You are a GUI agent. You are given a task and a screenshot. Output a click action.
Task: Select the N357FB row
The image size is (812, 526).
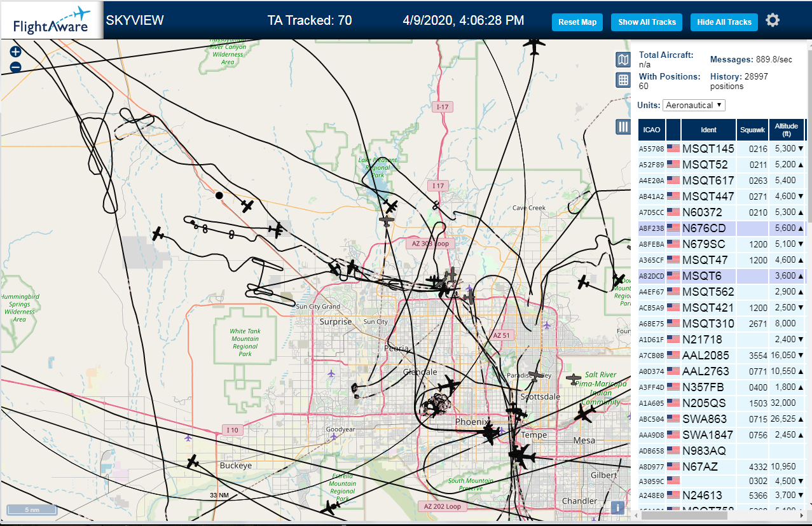pos(722,387)
